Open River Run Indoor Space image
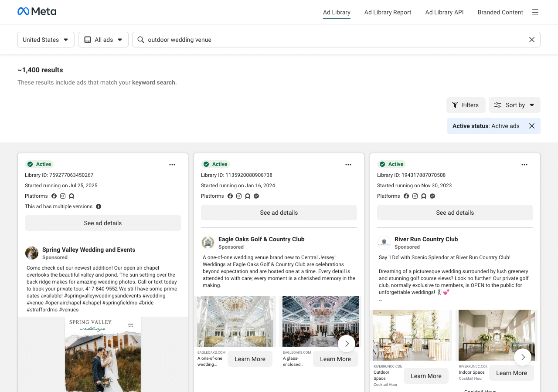The image size is (558, 392). coord(497,335)
